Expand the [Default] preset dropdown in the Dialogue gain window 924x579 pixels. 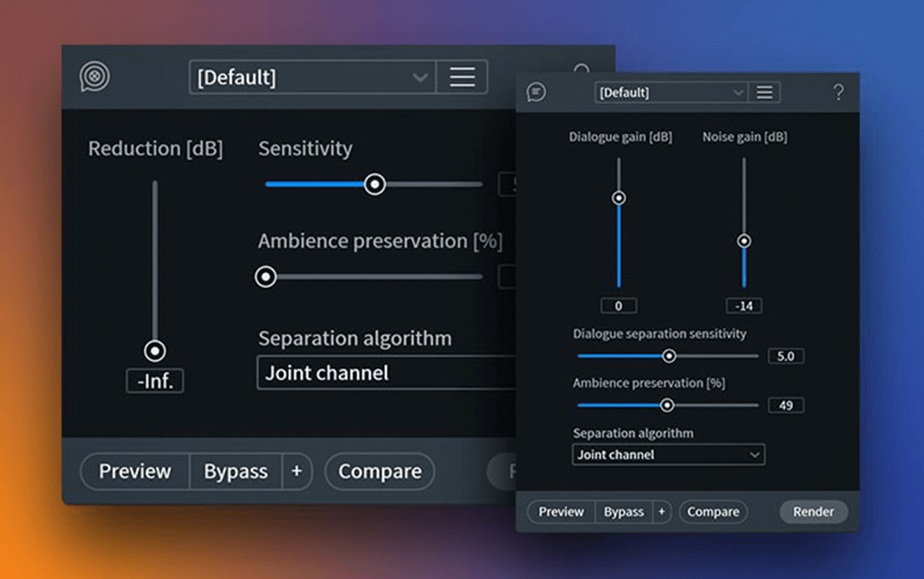pyautogui.click(x=670, y=92)
